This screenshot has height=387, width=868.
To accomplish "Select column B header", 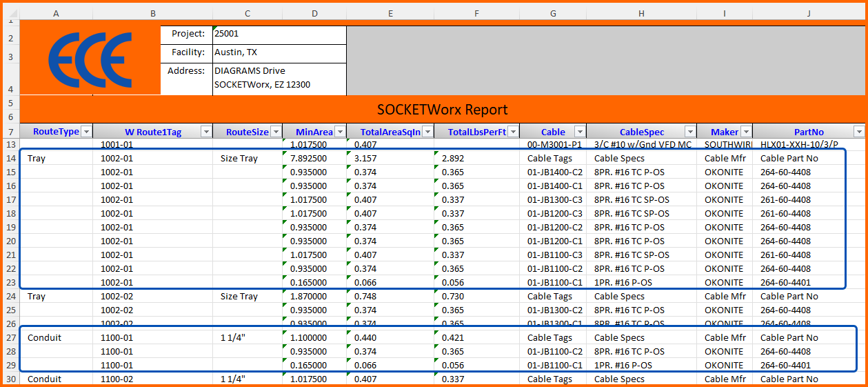I will pyautogui.click(x=152, y=13).
